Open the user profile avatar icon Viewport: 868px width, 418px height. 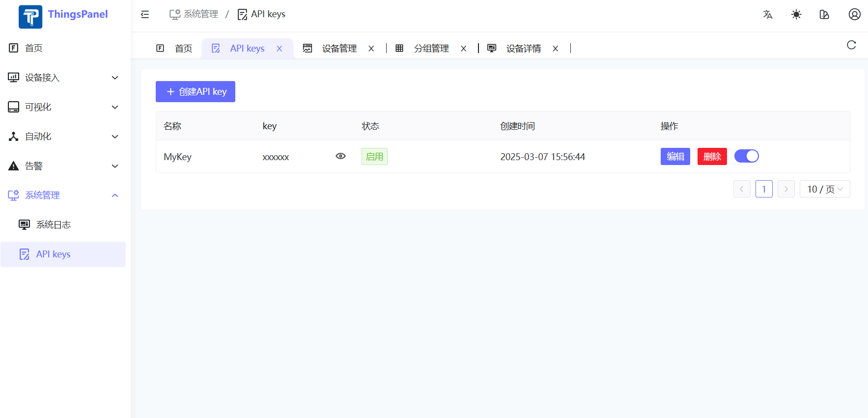click(x=854, y=15)
